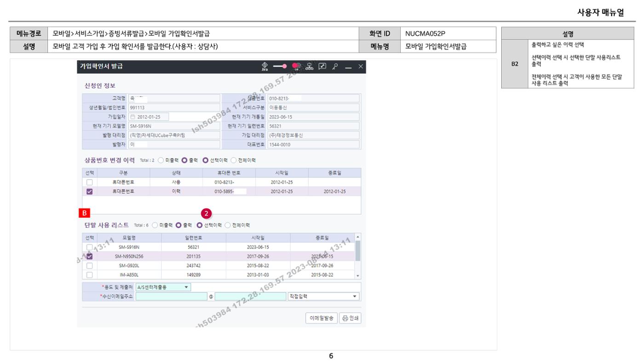The image size is (644, 362).
Task: Choose 전체이력 radio for 단말 사용 리스트
Action: click(x=227, y=225)
